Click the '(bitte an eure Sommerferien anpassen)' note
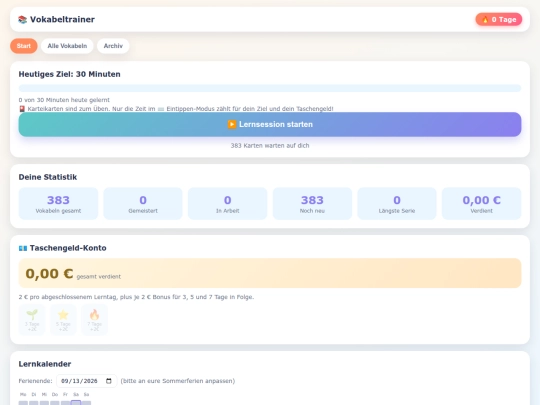The width and height of the screenshot is (540, 405). coord(178,381)
